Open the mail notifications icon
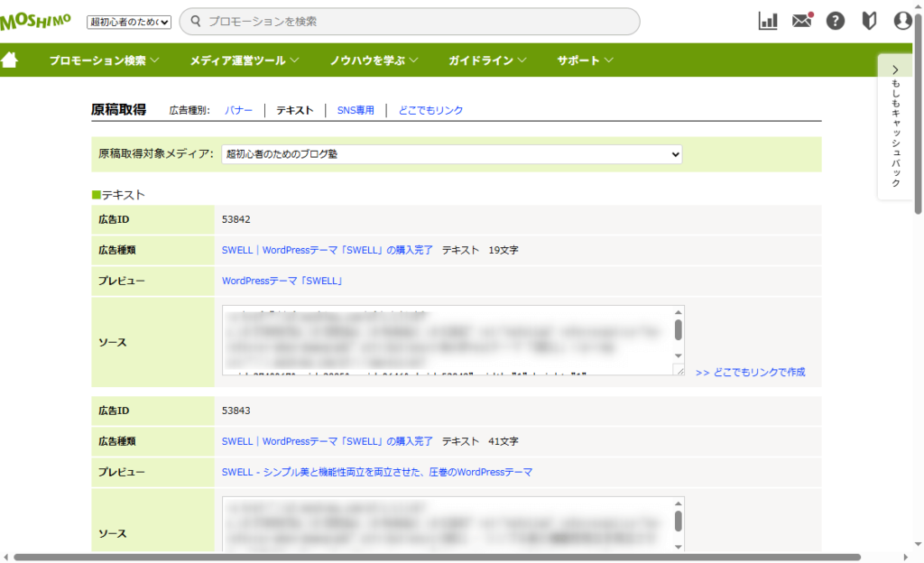The image size is (924, 563). tap(802, 21)
